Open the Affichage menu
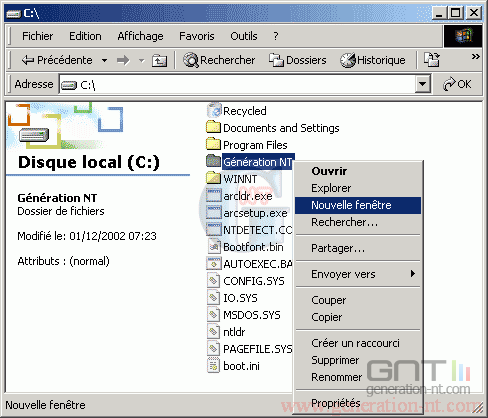The width and height of the screenshot is (488, 418). [140, 36]
